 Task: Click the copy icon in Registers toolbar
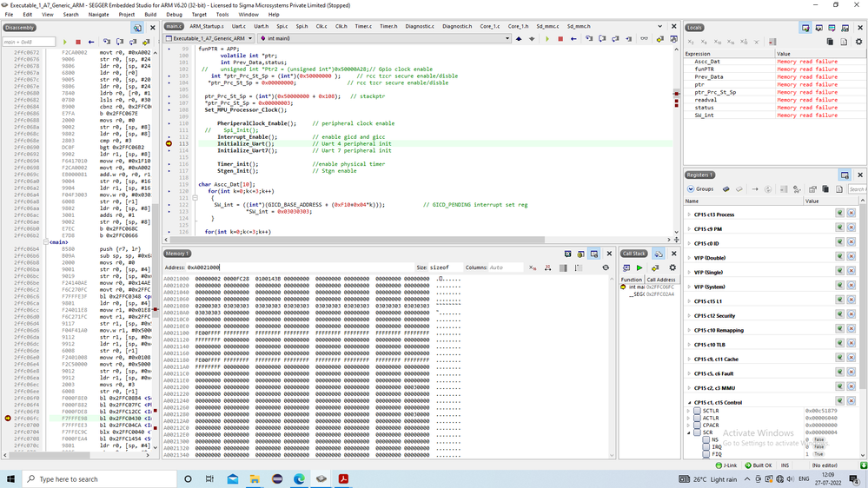(x=825, y=189)
